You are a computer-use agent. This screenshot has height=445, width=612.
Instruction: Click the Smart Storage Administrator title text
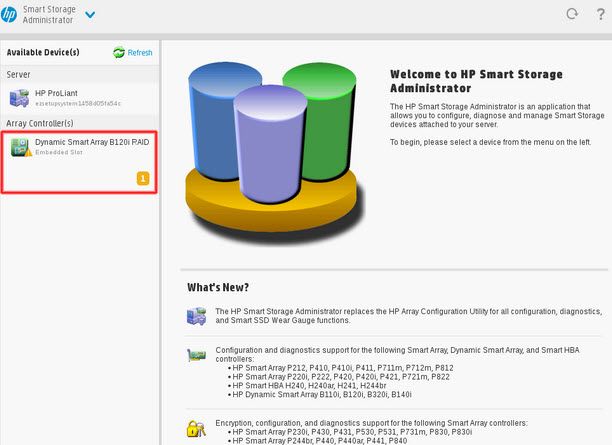pos(49,14)
